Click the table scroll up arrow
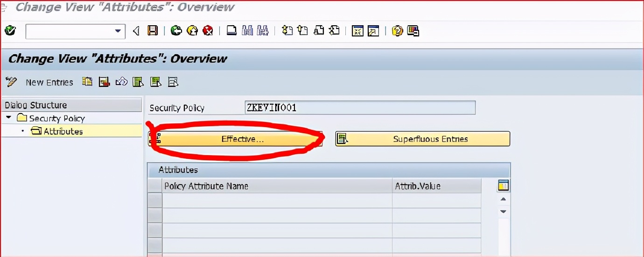 [x=503, y=200]
